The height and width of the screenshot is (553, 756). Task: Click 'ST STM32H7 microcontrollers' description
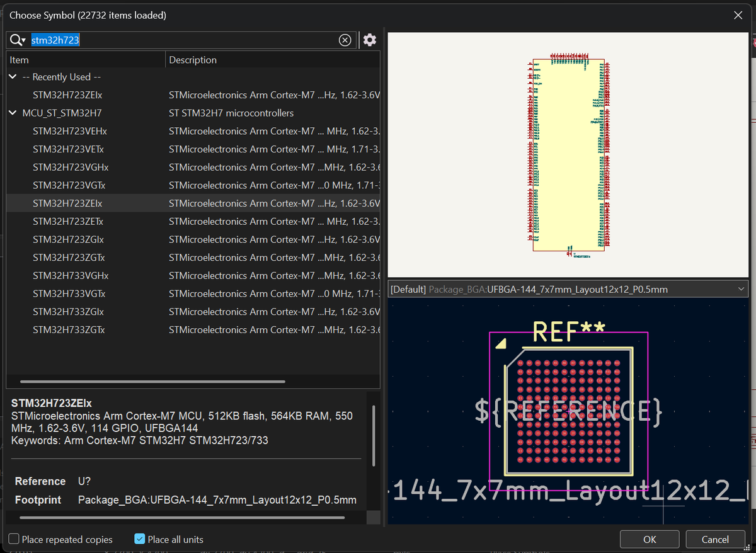point(231,113)
